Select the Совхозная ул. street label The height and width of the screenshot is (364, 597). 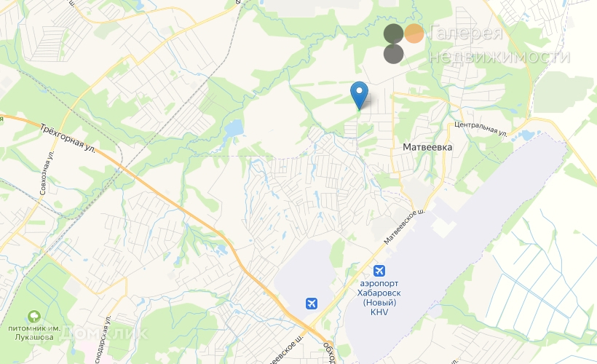[47, 173]
